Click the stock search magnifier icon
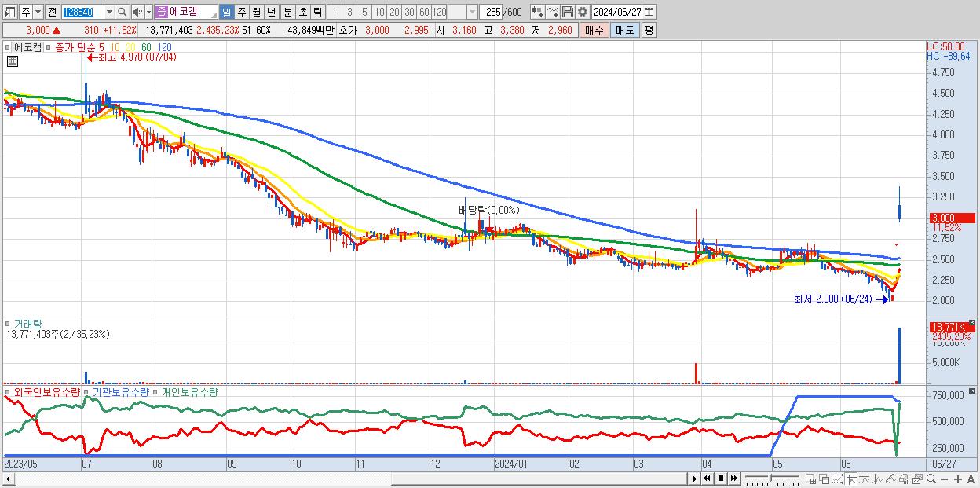The height and width of the screenshot is (488, 980). (x=122, y=12)
